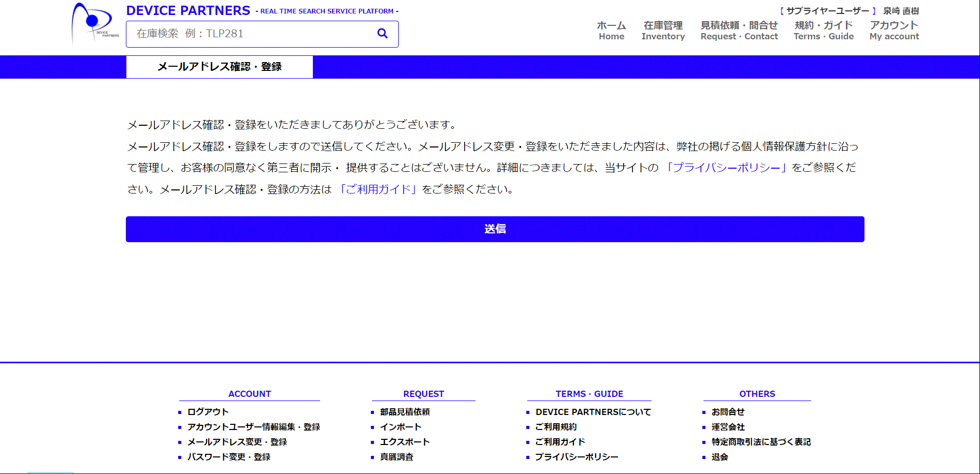This screenshot has height=474, width=980.
Task: Open footer DEVICE PARTNERSについて link
Action: click(593, 412)
